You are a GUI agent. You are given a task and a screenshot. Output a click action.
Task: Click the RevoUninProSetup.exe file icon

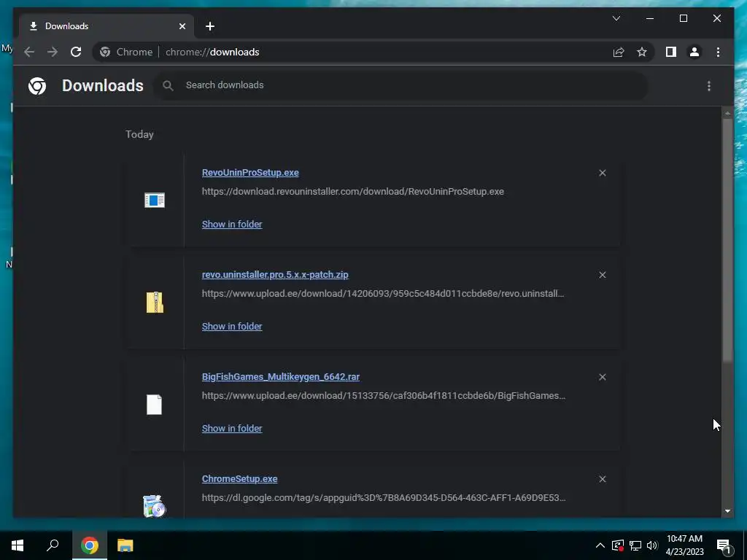click(x=155, y=200)
